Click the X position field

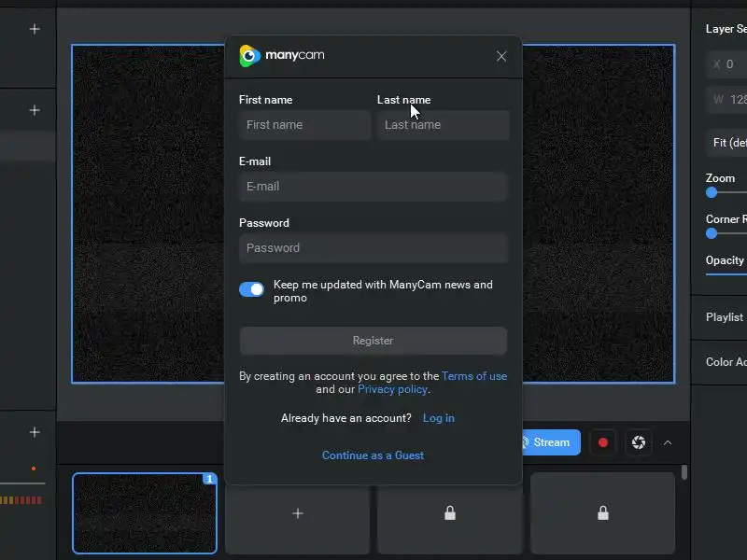(x=727, y=64)
